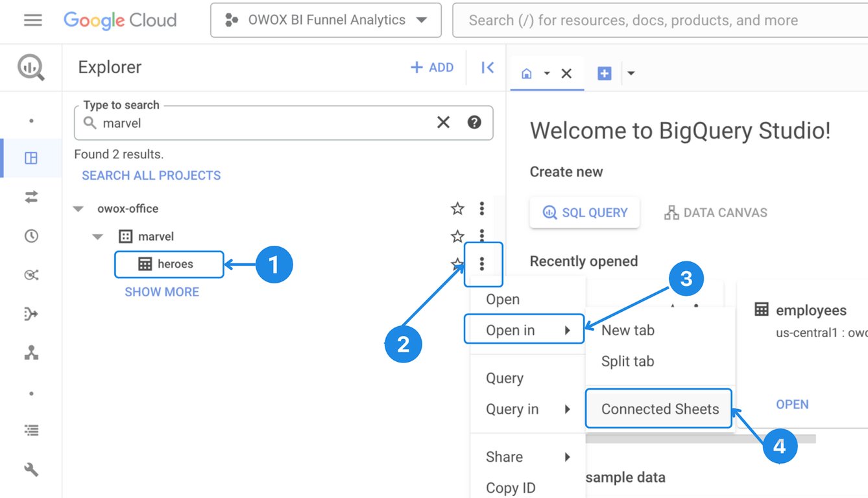The image size is (868, 498).
Task: Select the heroes table
Action: click(x=175, y=264)
